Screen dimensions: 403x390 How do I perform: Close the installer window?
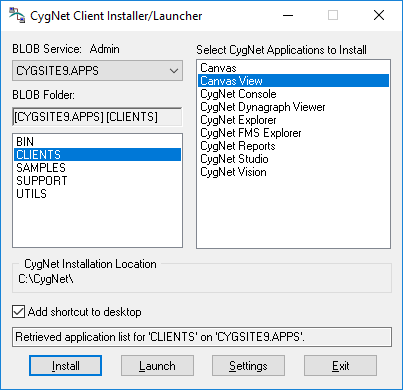[x=379, y=15]
